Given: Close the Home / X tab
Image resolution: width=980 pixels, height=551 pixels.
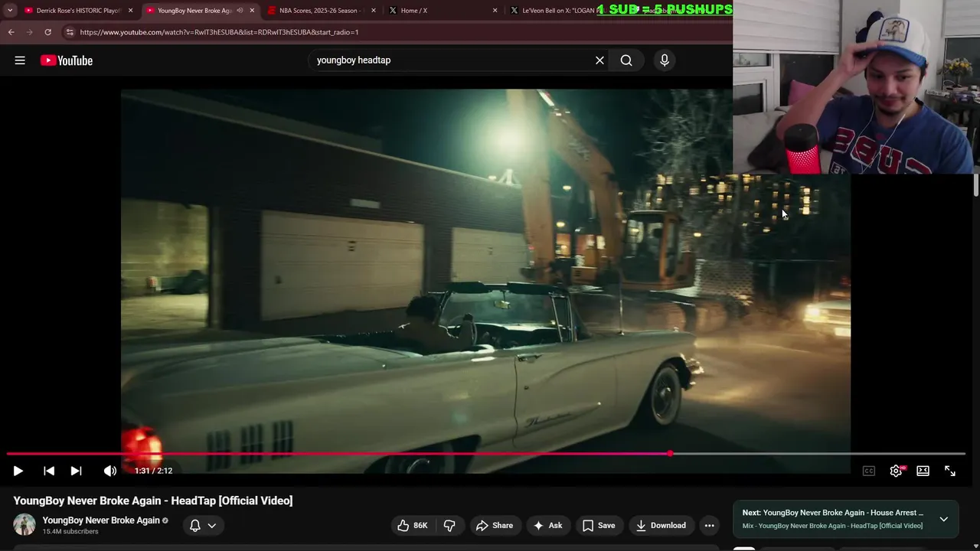Looking at the screenshot, I should 495,11.
